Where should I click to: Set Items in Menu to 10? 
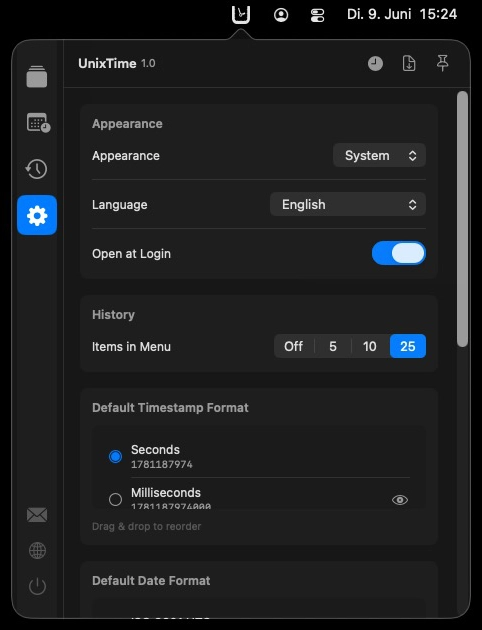tap(370, 346)
